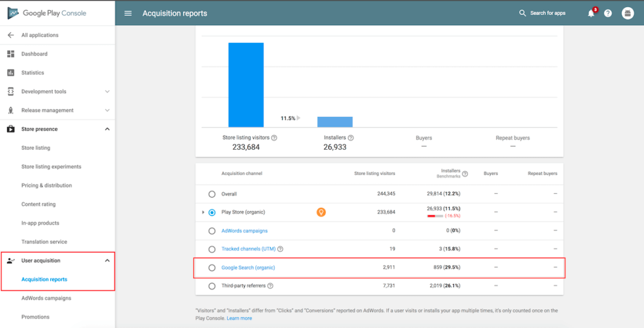Image resolution: width=644 pixels, height=328 pixels.
Task: Open the help question mark icon
Action: coord(608,13)
